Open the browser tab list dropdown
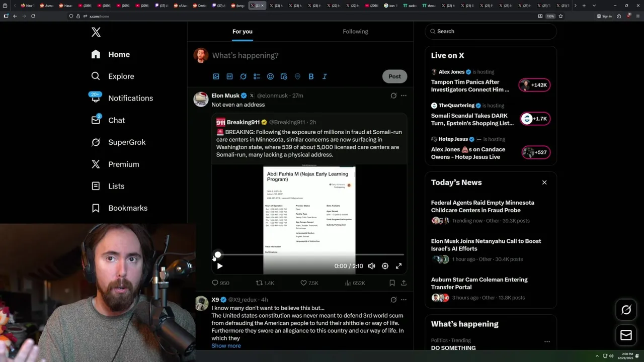The image size is (644, 362). click(x=594, y=6)
